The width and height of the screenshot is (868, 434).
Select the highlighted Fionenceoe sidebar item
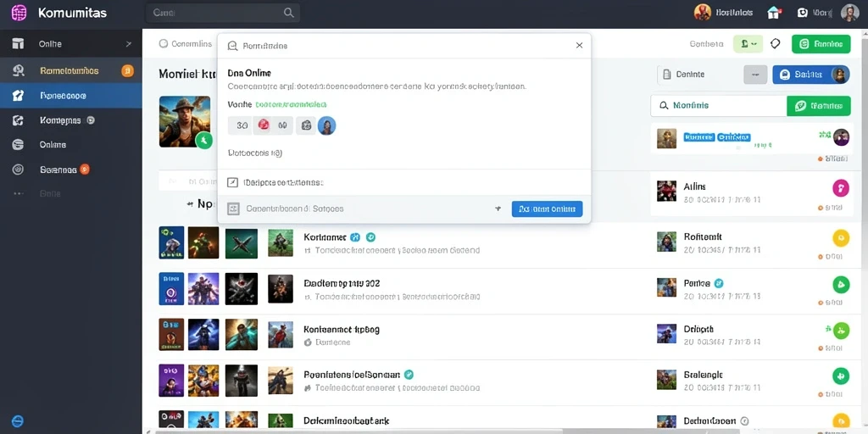(x=71, y=96)
